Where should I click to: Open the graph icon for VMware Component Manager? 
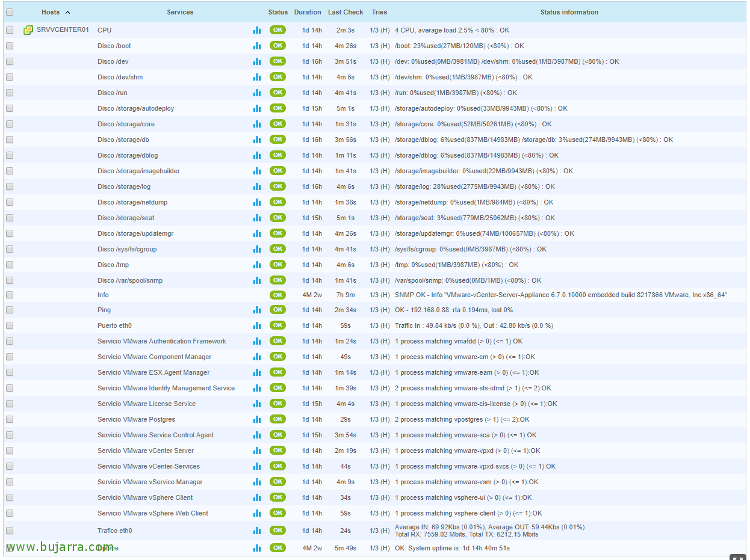(x=257, y=356)
